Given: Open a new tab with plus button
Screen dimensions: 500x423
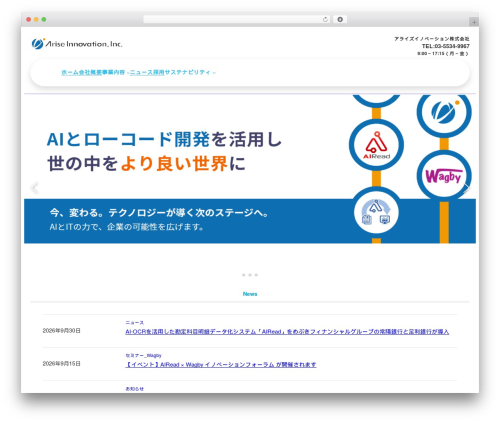Looking at the screenshot, I should [474, 22].
